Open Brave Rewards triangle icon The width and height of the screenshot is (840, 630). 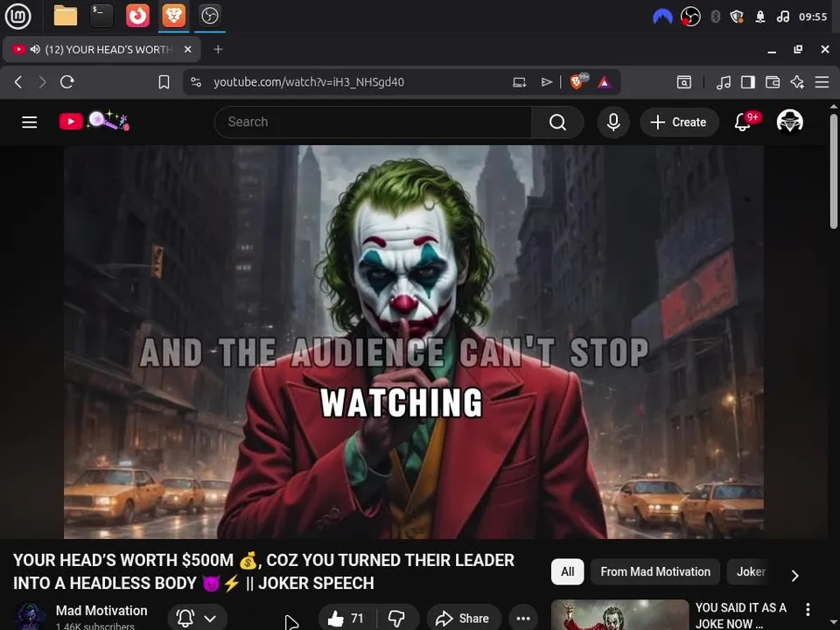(605, 82)
